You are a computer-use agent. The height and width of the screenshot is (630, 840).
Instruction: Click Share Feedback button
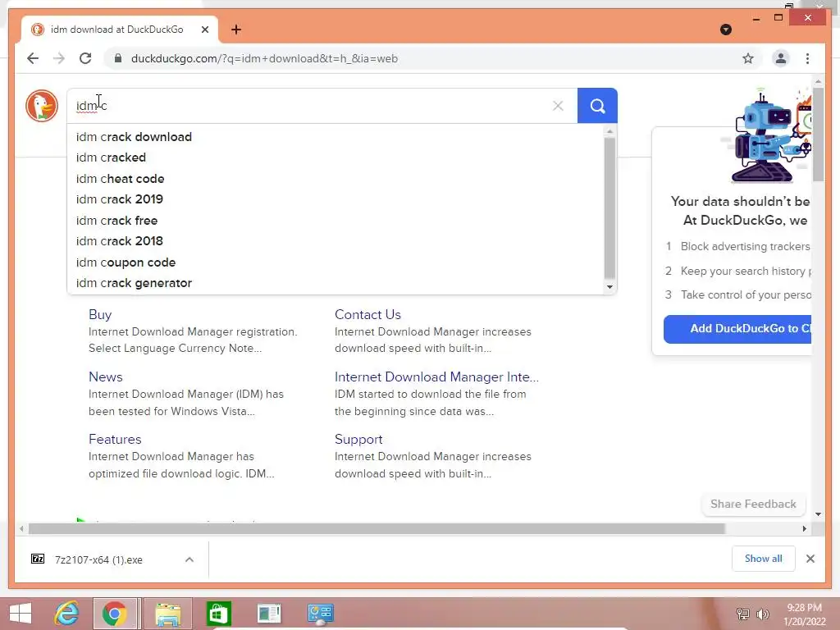coord(753,504)
